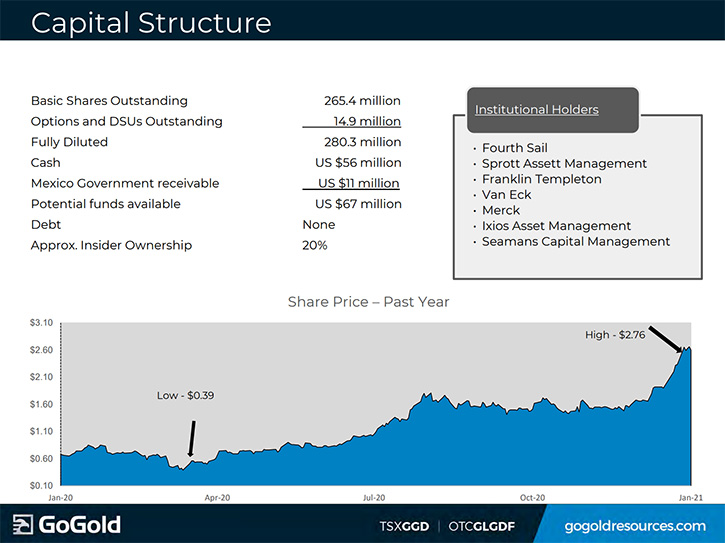Click the 'High - $2.76' chart annotation
The height and width of the screenshot is (543, 725).
615,335
